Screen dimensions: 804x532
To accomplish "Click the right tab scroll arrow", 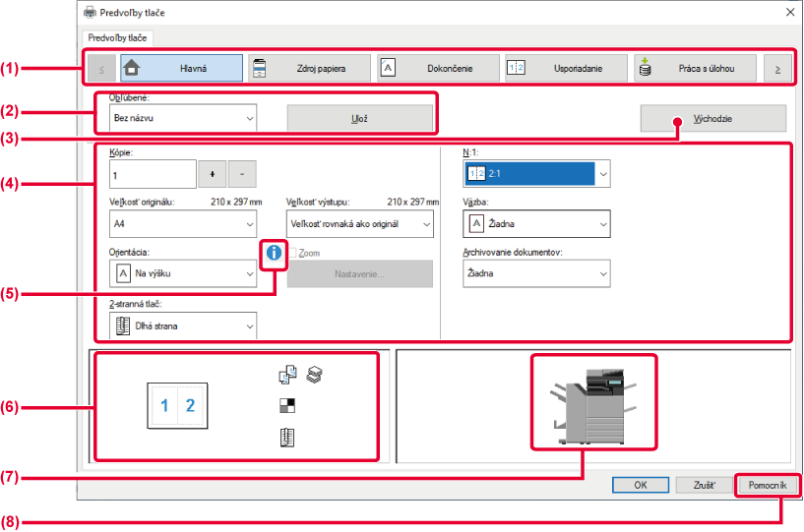I will [777, 69].
